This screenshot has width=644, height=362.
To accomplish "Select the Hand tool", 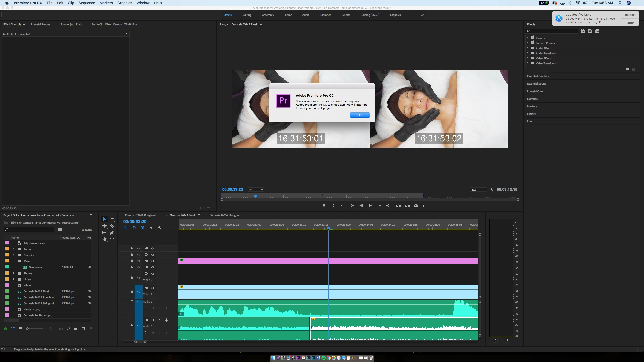I will [105, 239].
